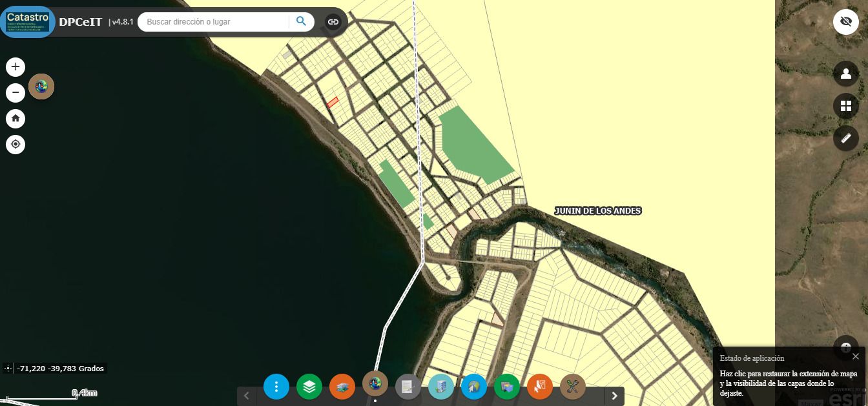This screenshot has height=406, width=868.
Task: Open the gray document report widget
Action: pos(408,387)
